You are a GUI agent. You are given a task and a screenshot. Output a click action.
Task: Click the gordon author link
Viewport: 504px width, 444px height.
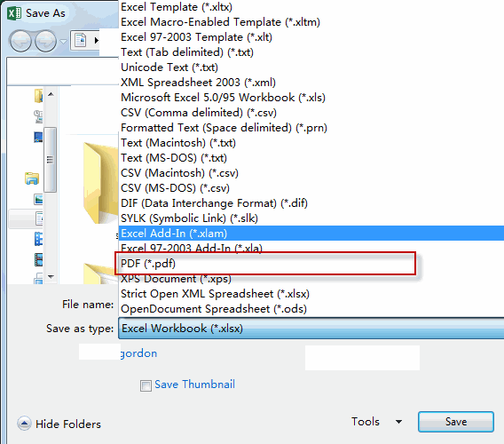[x=138, y=353]
